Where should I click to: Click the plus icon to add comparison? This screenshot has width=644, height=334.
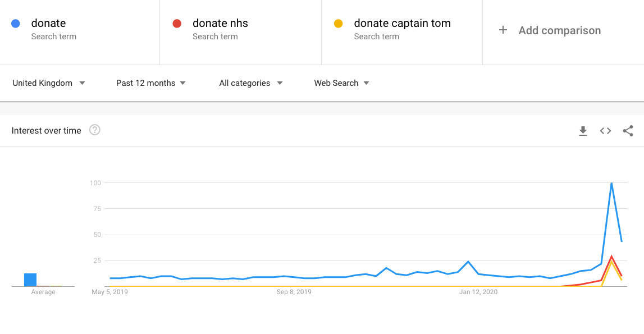pos(503,30)
